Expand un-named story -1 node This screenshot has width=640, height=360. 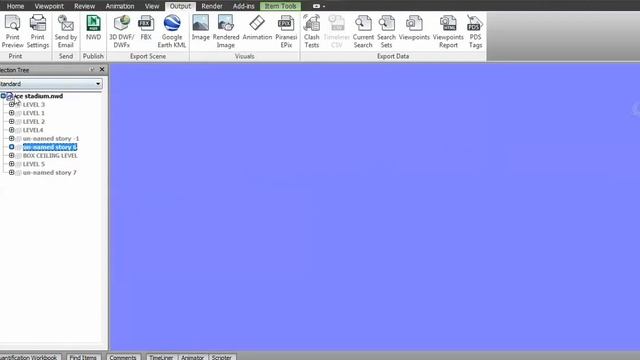(11, 138)
